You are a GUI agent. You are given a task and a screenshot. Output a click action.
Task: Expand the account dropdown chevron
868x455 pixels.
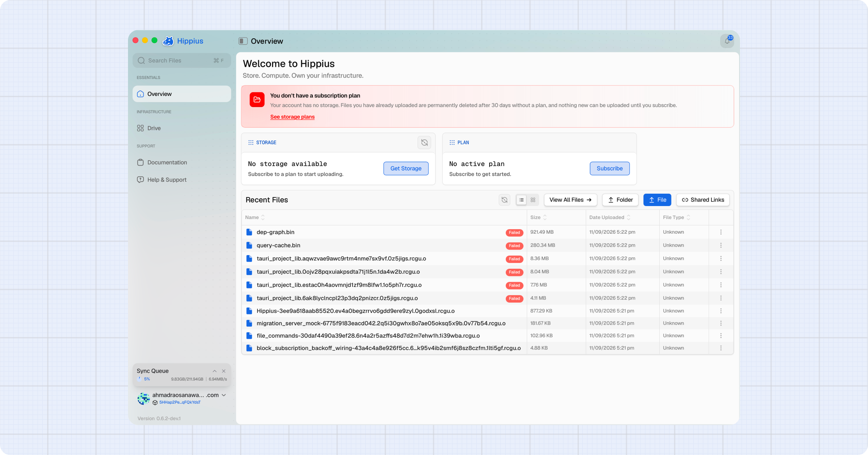click(224, 395)
